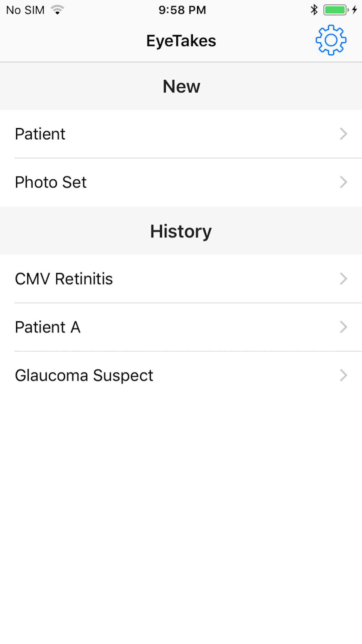Select Patient A history entry

click(181, 327)
